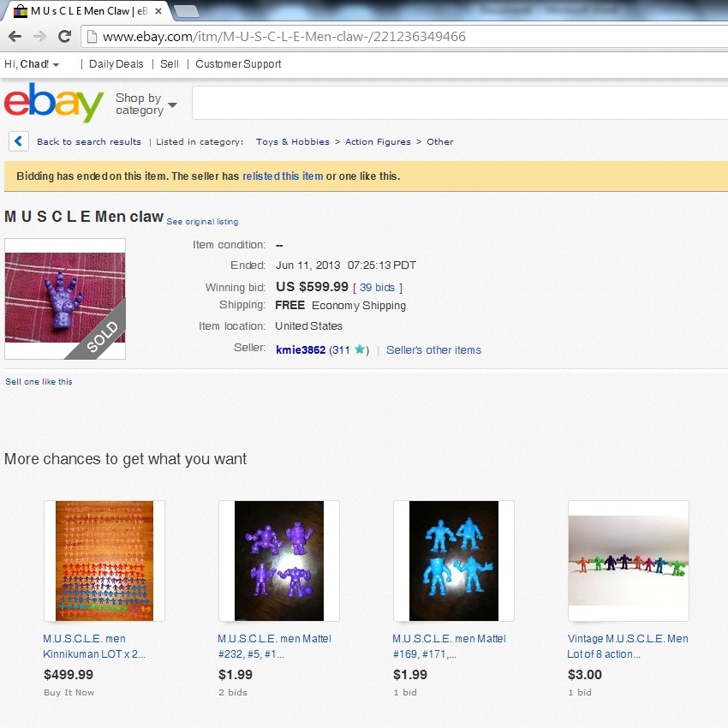The height and width of the screenshot is (728, 728).
Task: Open the purple claw sold item thumbnail
Action: coord(65,299)
